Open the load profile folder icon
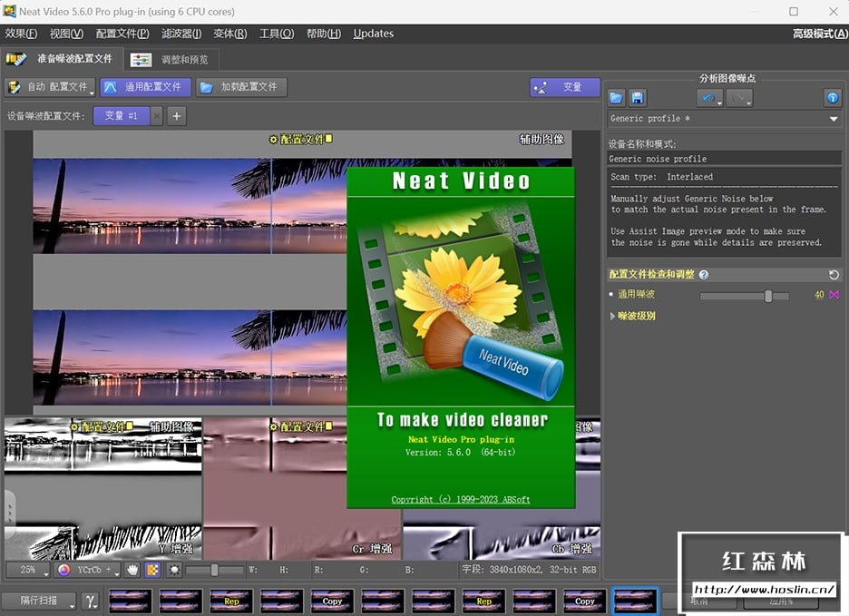This screenshot has height=616, width=849. pyautogui.click(x=617, y=98)
